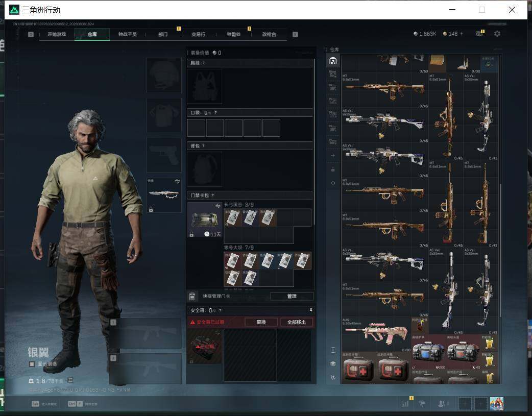This screenshot has height=416, width=532.
Task: Open the mail inbox icon
Action: [x=479, y=34]
